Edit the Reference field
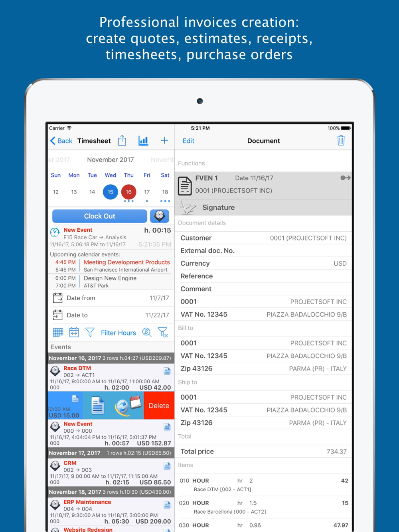This screenshot has width=399, height=532. point(263,276)
